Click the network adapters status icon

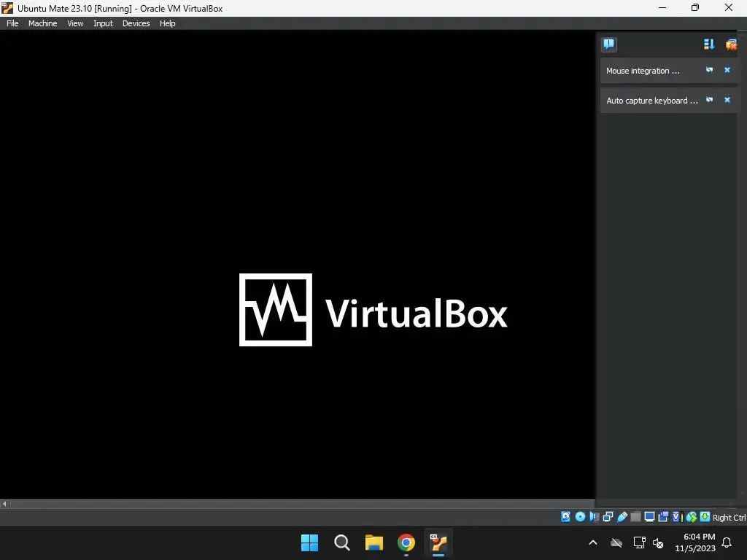pyautogui.click(x=608, y=517)
